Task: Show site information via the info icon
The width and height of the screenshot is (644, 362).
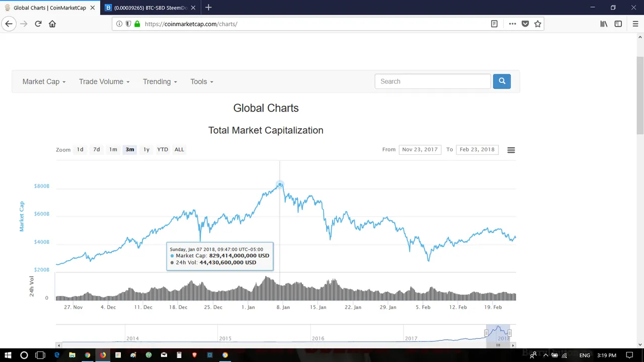Action: 119,24
